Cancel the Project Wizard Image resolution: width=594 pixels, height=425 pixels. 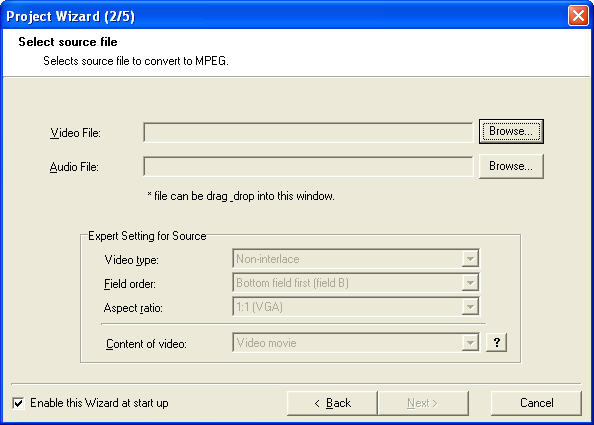536,403
